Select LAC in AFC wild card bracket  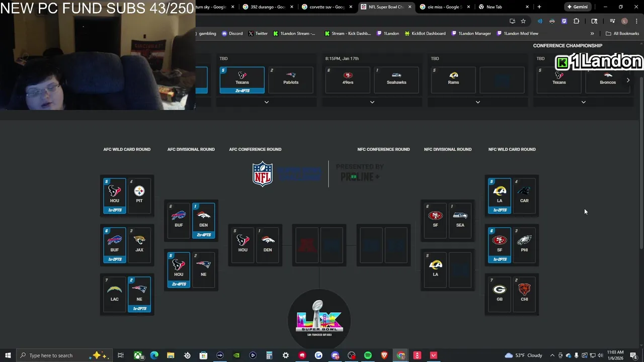point(115,294)
